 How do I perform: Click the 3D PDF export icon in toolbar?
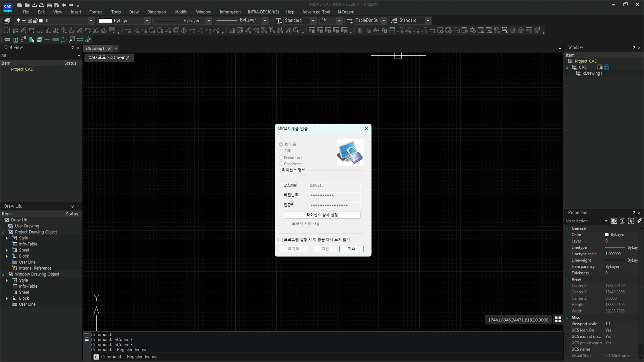(497, 30)
